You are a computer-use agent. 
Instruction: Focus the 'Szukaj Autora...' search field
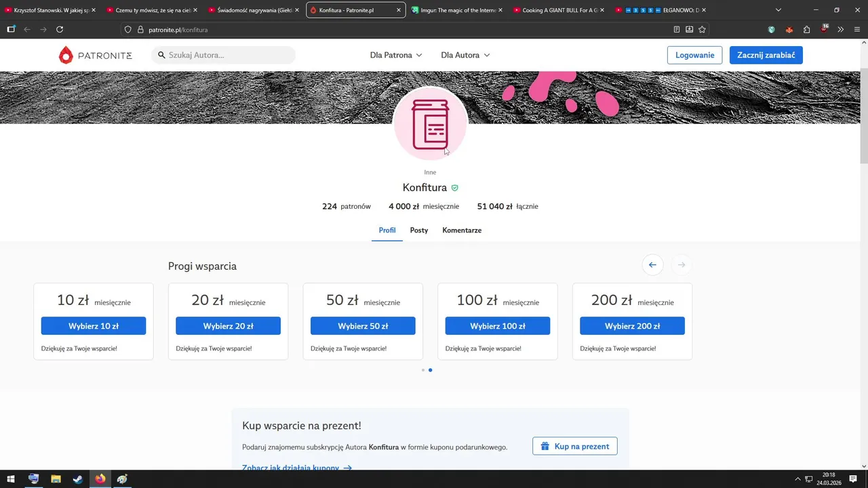[223, 55]
